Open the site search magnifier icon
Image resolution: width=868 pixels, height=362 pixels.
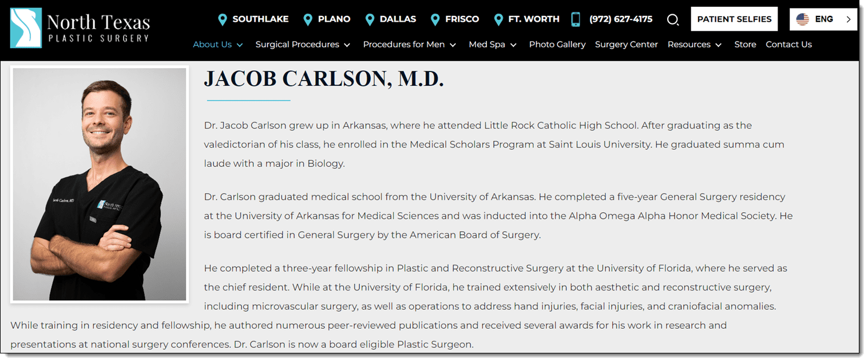point(673,19)
